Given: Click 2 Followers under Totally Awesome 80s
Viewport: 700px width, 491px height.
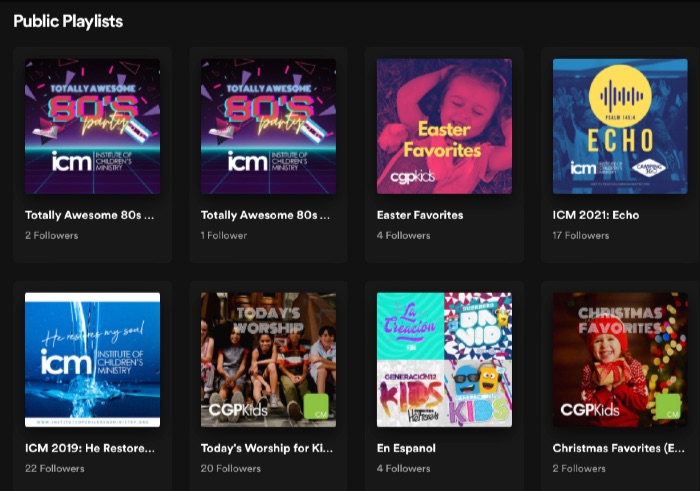Looking at the screenshot, I should (51, 235).
